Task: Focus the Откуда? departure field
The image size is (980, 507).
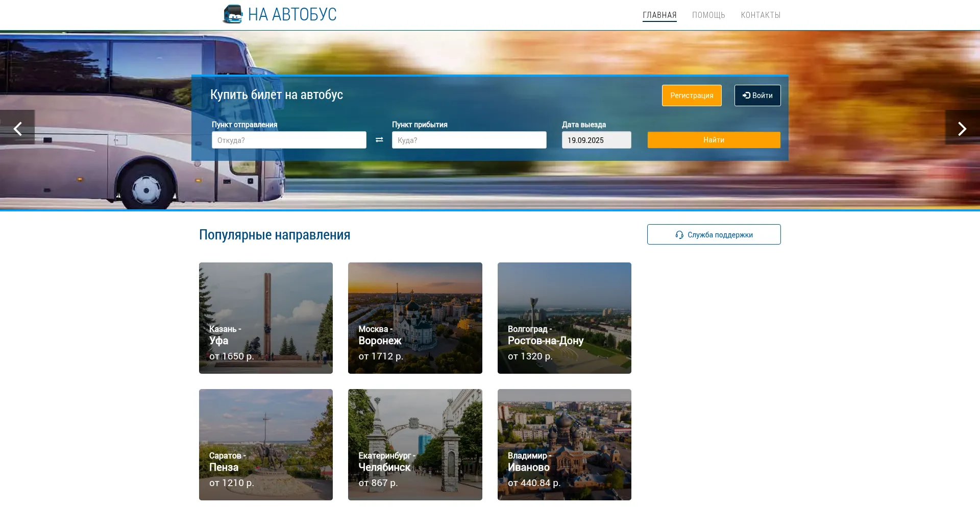Action: [x=289, y=140]
